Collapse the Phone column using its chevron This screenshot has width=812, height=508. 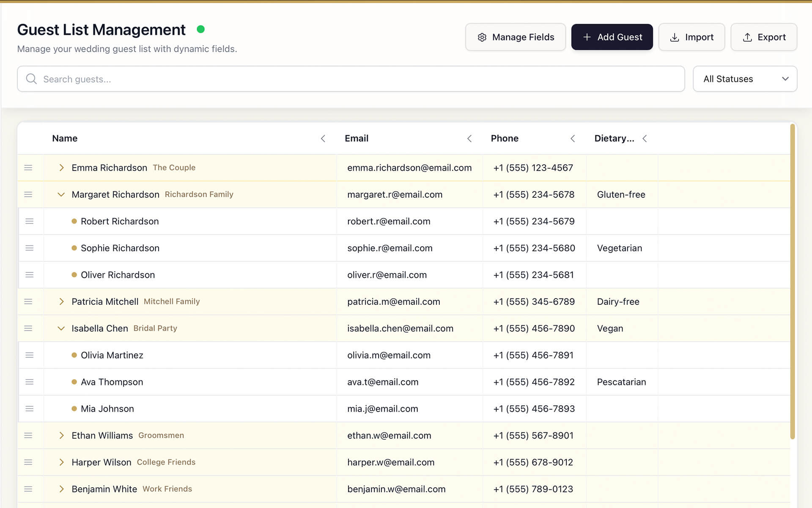click(x=573, y=138)
